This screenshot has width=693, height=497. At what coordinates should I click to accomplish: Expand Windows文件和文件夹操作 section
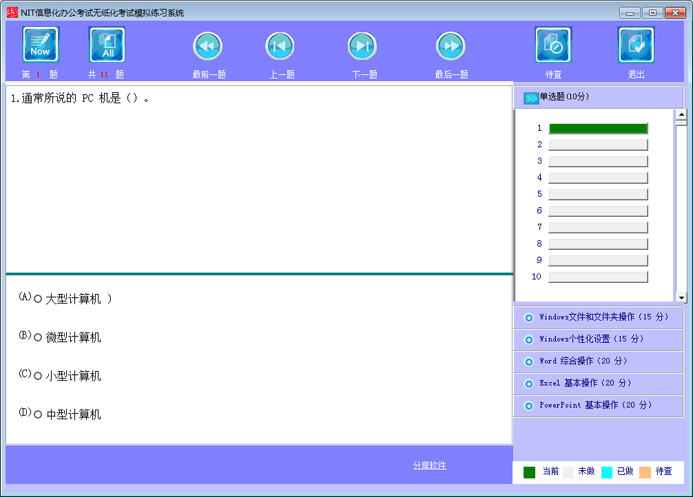click(x=598, y=317)
